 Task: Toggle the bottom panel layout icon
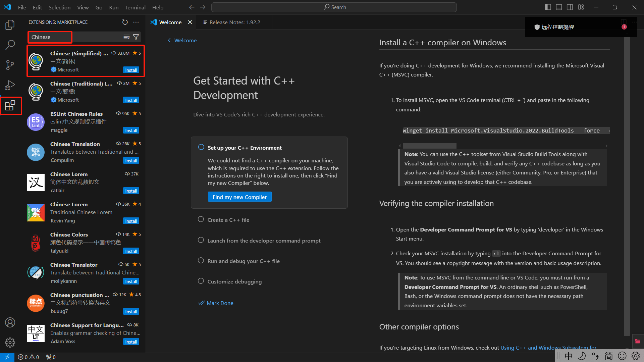[x=559, y=7]
